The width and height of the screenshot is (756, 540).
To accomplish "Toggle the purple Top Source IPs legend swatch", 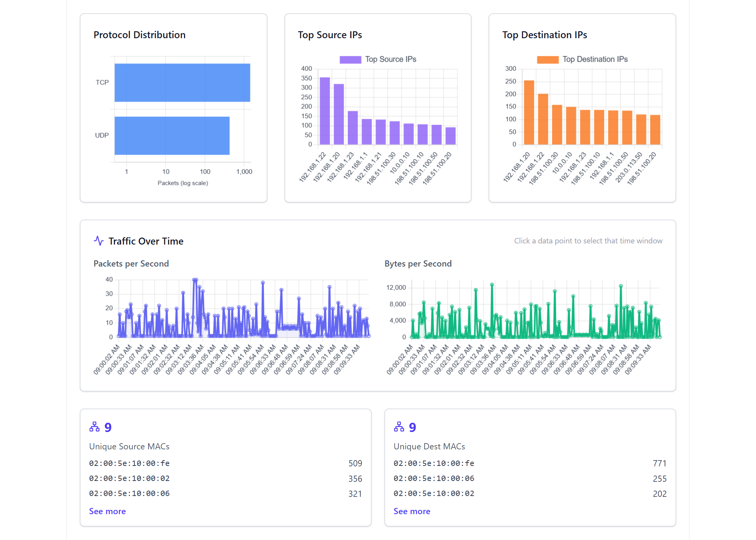I will (x=350, y=59).
